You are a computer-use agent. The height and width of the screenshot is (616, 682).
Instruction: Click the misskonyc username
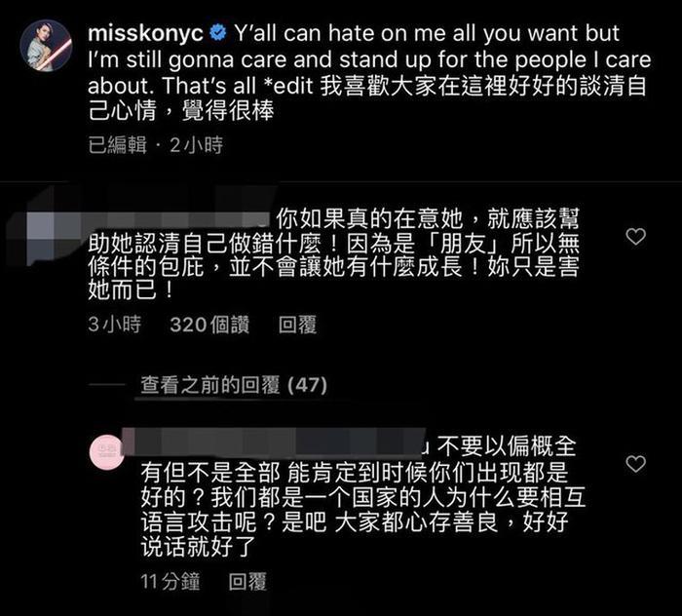[x=145, y=33]
